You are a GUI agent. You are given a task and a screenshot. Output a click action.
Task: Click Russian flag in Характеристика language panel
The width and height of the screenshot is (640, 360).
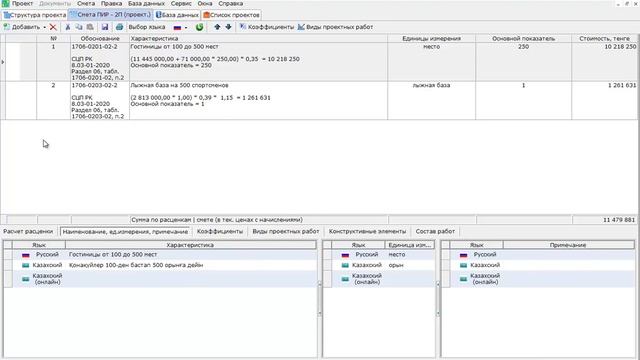26,255
